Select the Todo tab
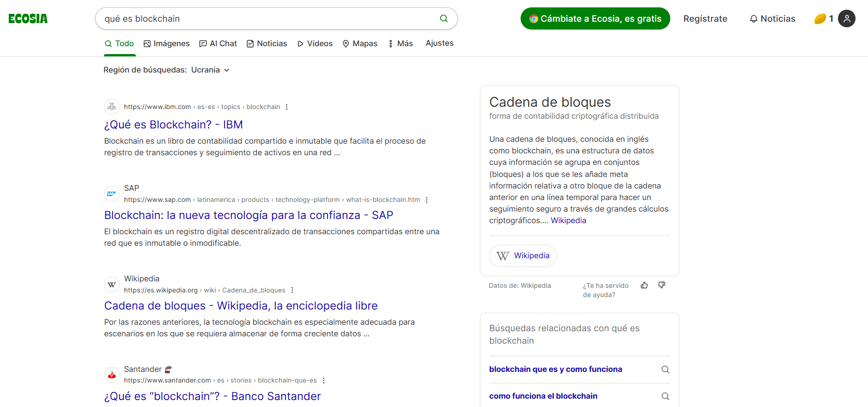The width and height of the screenshot is (868, 407). click(119, 43)
